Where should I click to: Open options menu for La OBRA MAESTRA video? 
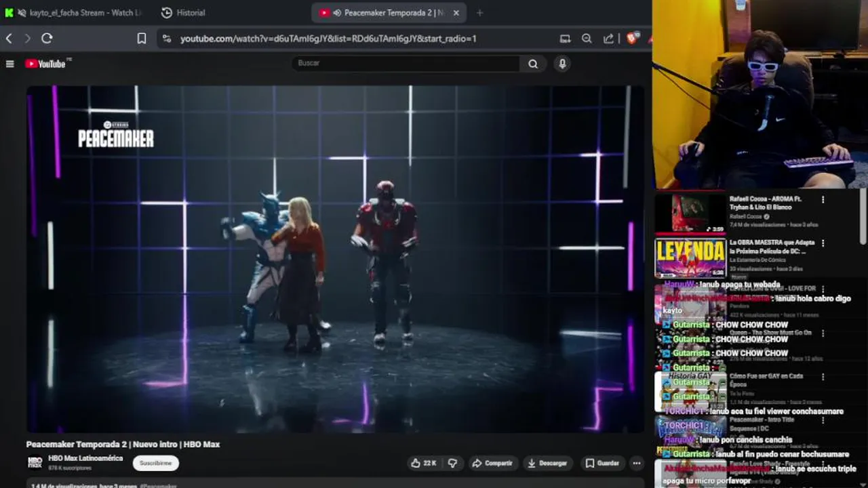click(x=823, y=243)
